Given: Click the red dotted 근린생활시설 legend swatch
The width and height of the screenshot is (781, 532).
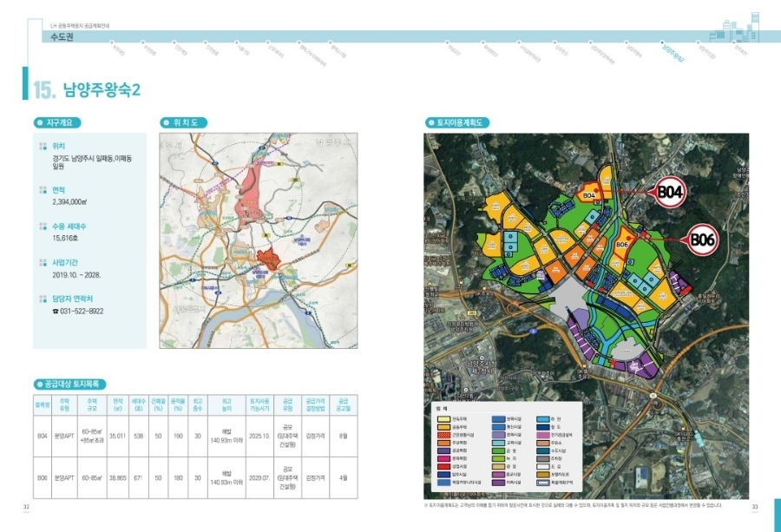Looking at the screenshot, I should (443, 435).
